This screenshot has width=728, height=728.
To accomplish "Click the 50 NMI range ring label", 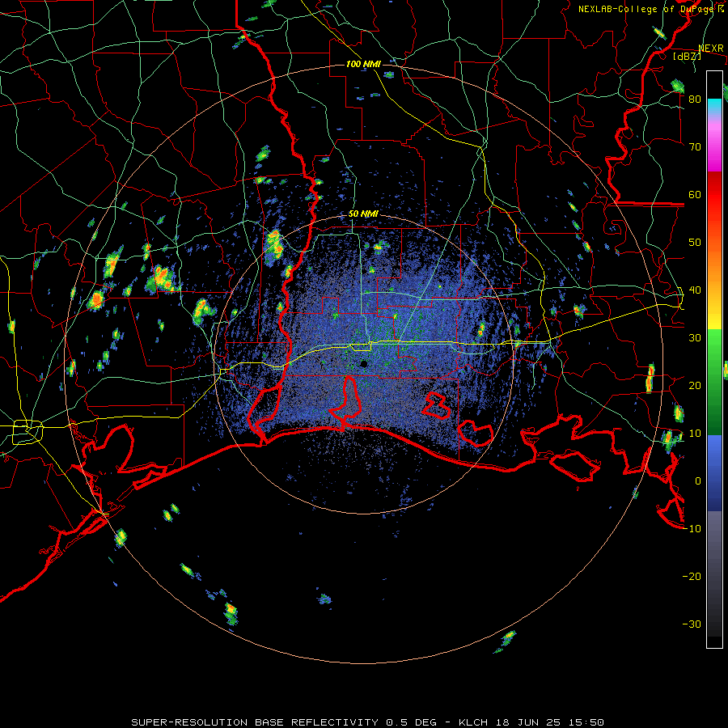I will pyautogui.click(x=363, y=214).
